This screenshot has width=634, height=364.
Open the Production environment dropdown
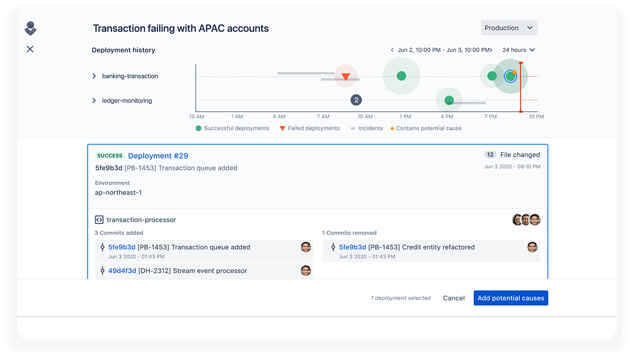tap(509, 28)
